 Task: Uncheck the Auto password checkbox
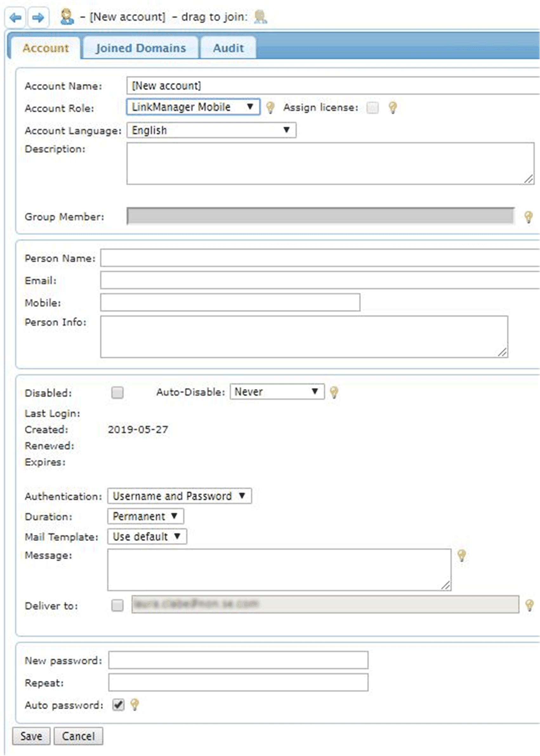pos(118,705)
